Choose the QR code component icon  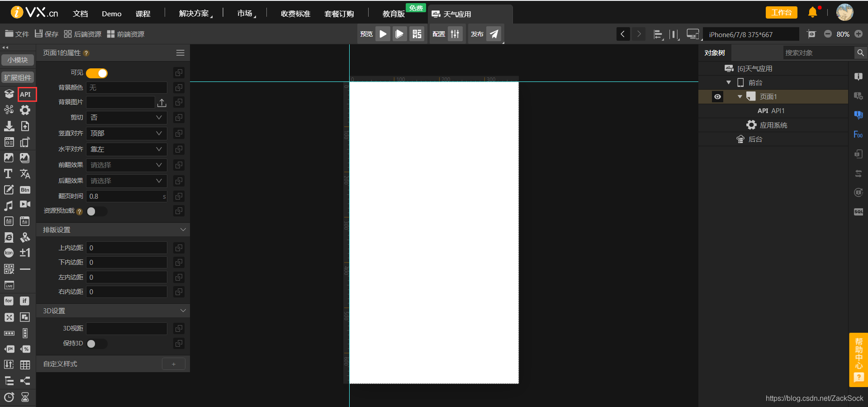coord(9,269)
